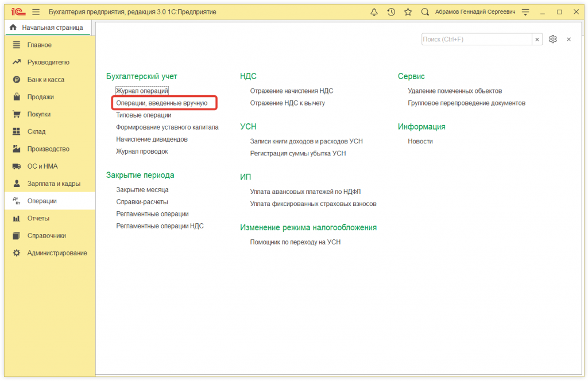Switch to the Начальная страница tab
The width and height of the screenshot is (588, 381).
[x=47, y=28]
